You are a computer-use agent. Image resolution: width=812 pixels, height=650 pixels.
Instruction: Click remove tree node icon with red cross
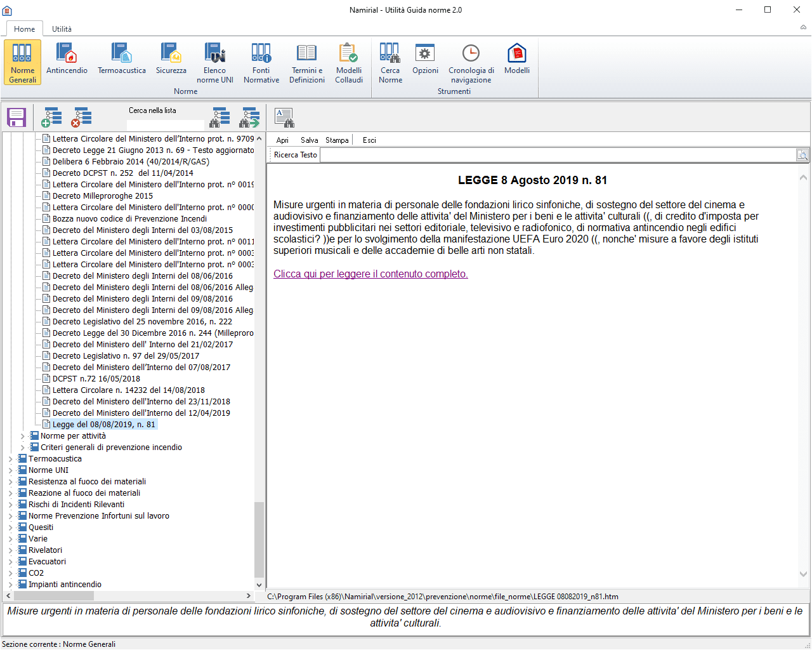(x=81, y=117)
